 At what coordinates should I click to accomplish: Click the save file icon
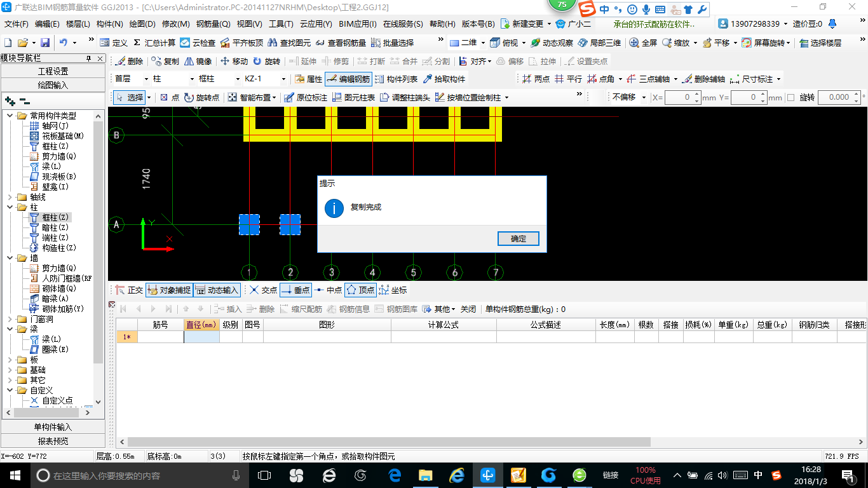(45, 43)
